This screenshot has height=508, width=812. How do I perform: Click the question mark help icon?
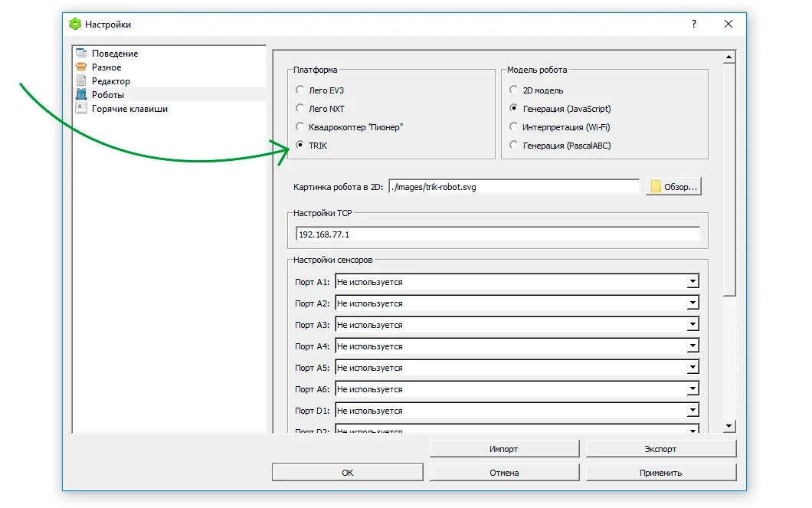(x=694, y=25)
